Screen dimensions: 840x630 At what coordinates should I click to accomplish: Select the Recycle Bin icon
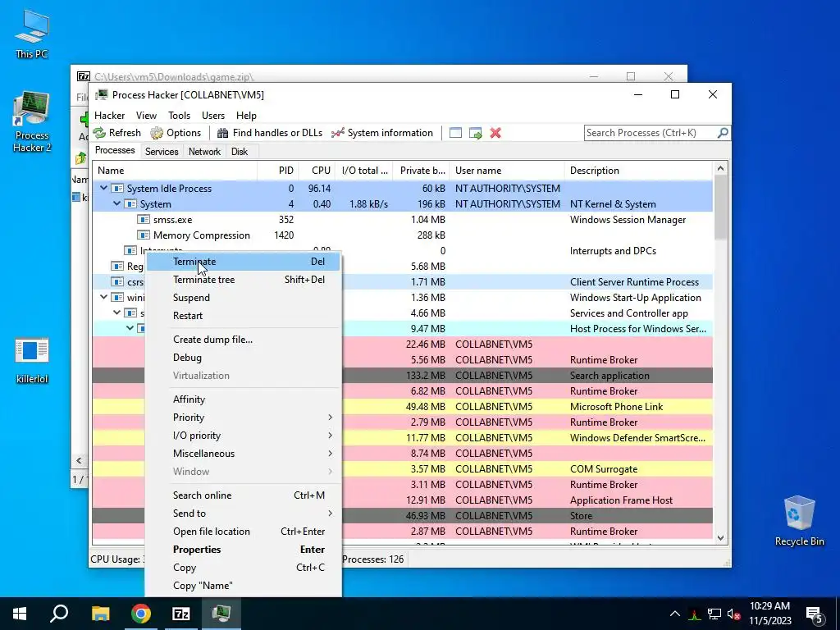799,521
